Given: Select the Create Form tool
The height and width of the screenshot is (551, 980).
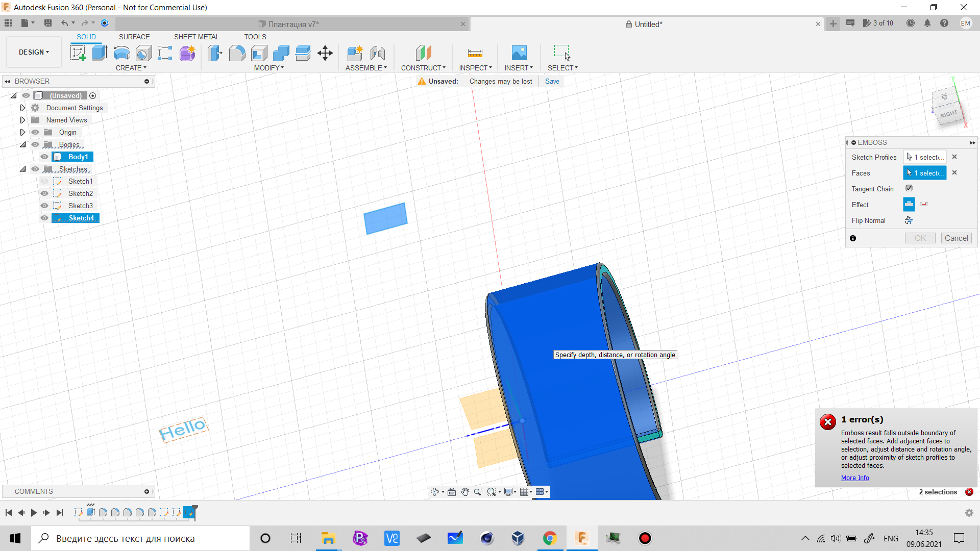Looking at the screenshot, I should [x=187, y=53].
